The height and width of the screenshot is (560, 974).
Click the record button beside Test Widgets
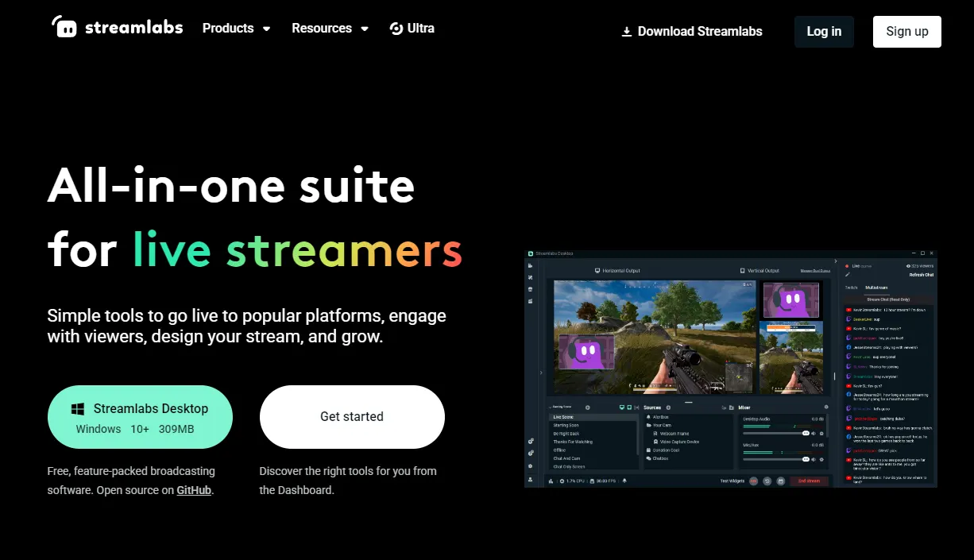point(754,481)
